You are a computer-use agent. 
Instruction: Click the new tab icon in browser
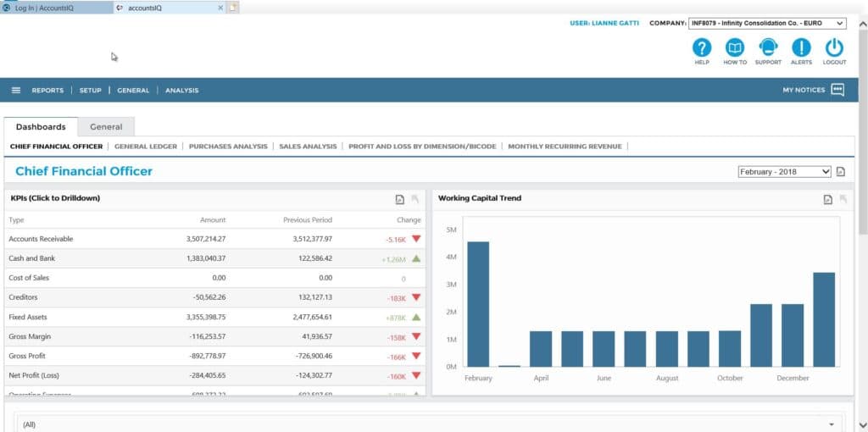coord(233,8)
